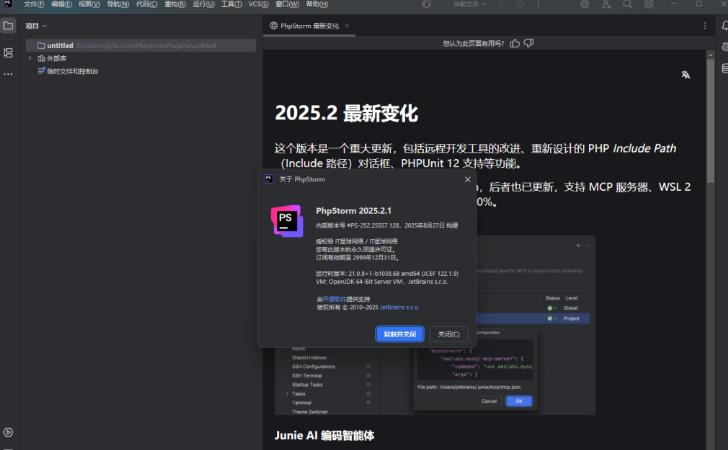This screenshot has width=728, height=450.
Task: Open the Database tool window icon
Action: 724,68
